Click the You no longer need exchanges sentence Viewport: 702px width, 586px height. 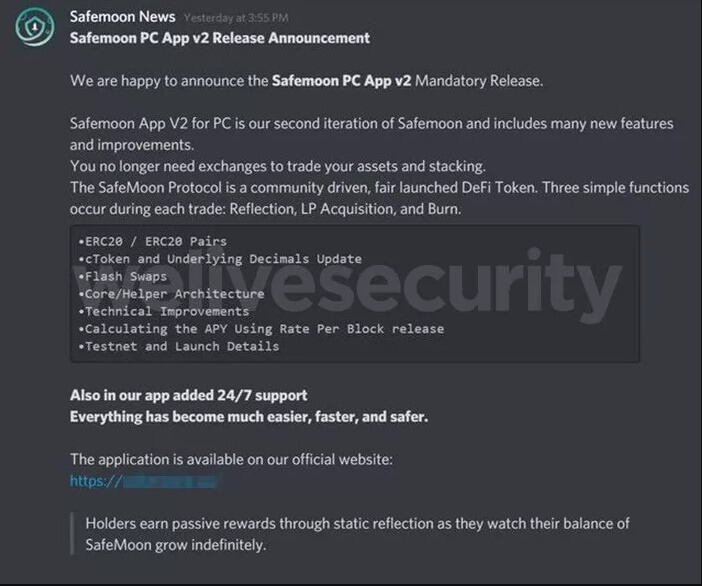click(x=278, y=167)
